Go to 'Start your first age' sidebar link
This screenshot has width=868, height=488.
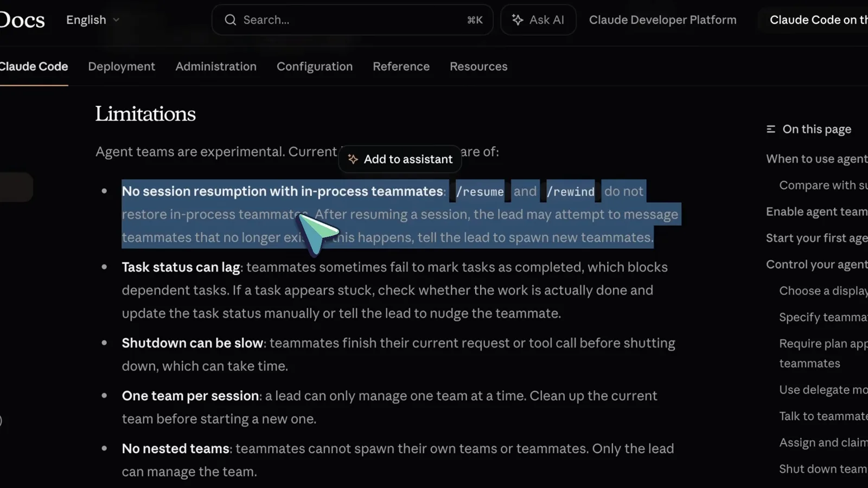[816, 238]
